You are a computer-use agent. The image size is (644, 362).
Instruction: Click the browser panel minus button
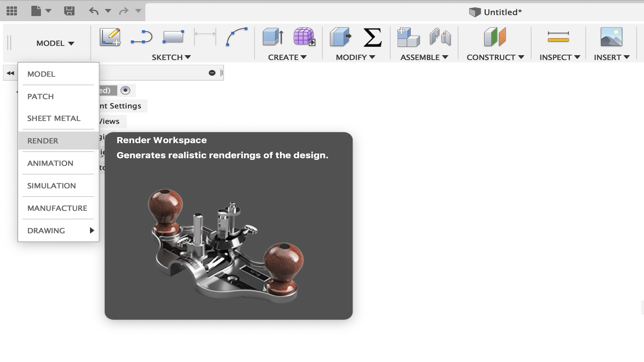(212, 73)
